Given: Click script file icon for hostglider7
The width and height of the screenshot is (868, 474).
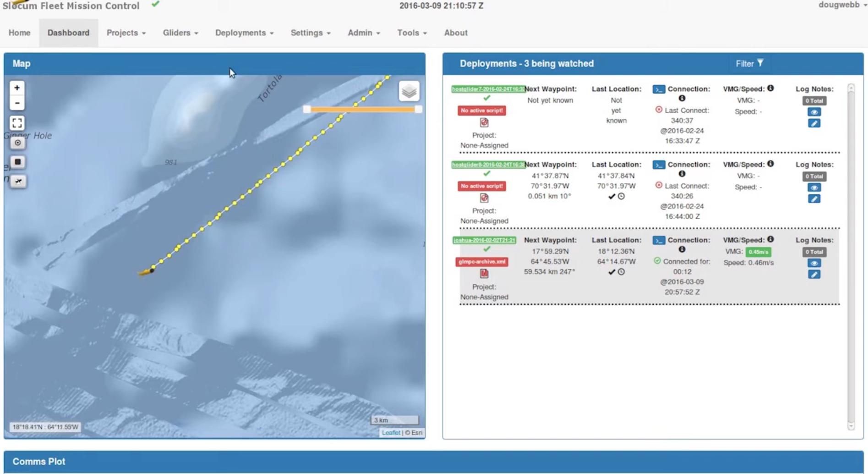Looking at the screenshot, I should pos(484,122).
